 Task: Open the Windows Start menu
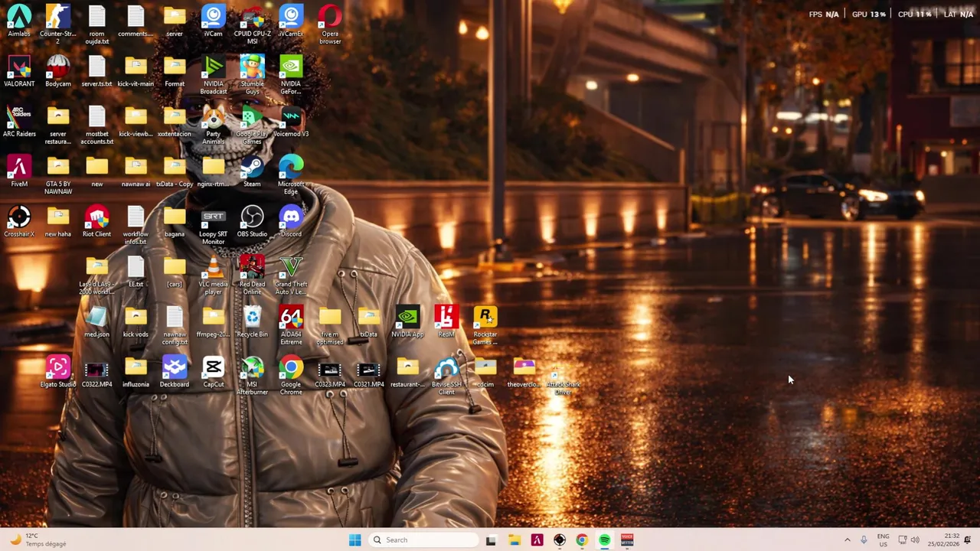coord(354,540)
